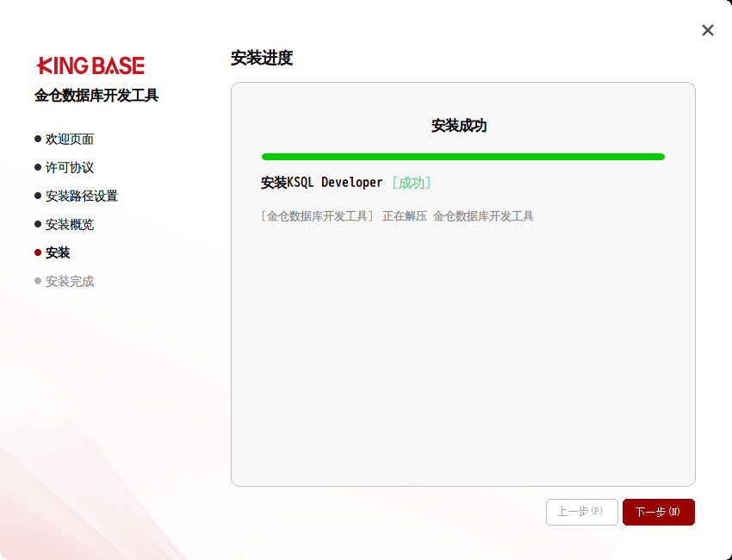Viewport: 732px width, 560px height.
Task: Open the 安装概览 step
Action: [70, 224]
